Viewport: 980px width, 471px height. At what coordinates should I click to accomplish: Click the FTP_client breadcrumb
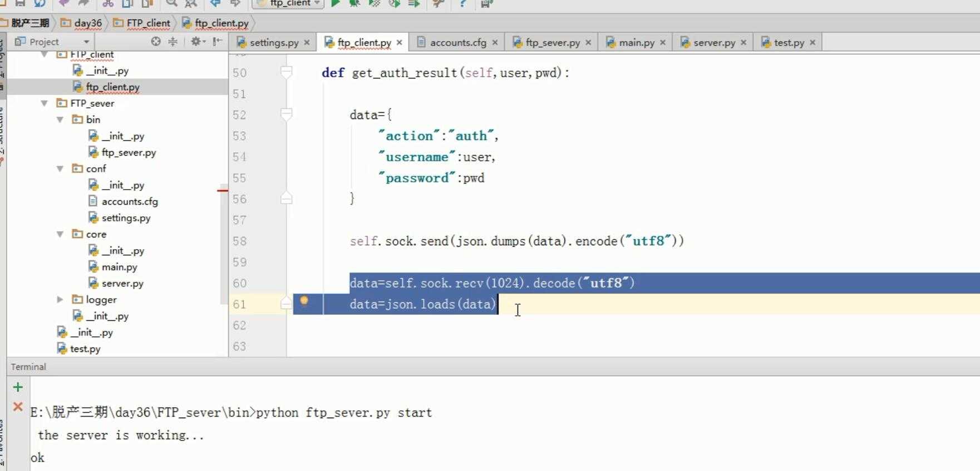pos(148,23)
